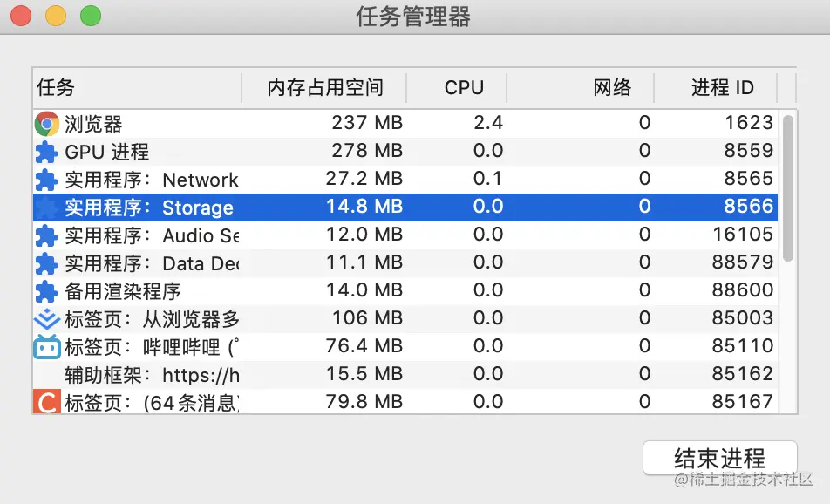This screenshot has width=830, height=504.
Task: Sort by the 进程 ID column header
Action: 722,87
